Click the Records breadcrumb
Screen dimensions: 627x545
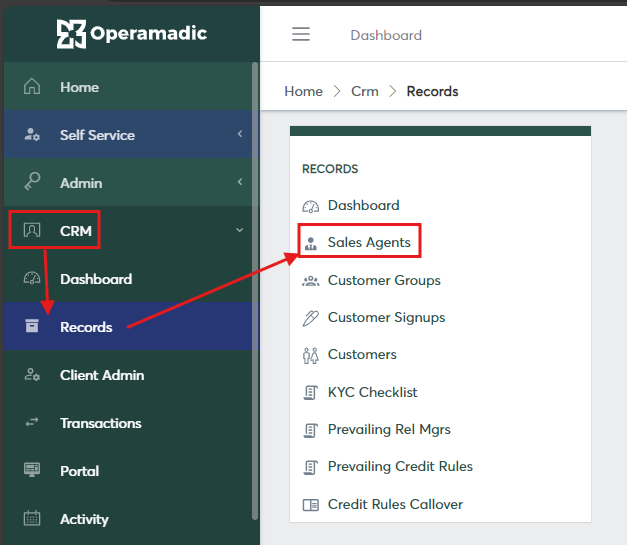(432, 92)
